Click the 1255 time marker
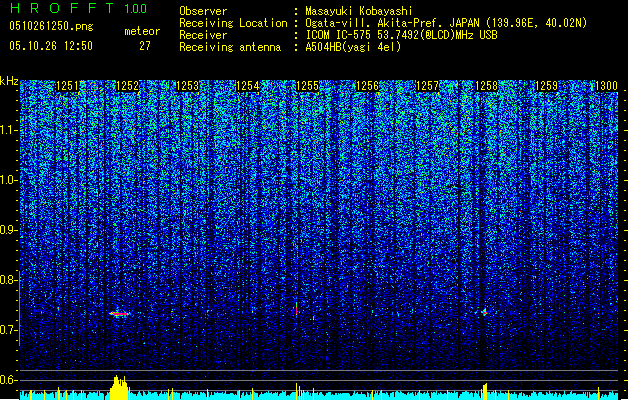Image resolution: width=629 pixels, height=400 pixels. (307, 86)
